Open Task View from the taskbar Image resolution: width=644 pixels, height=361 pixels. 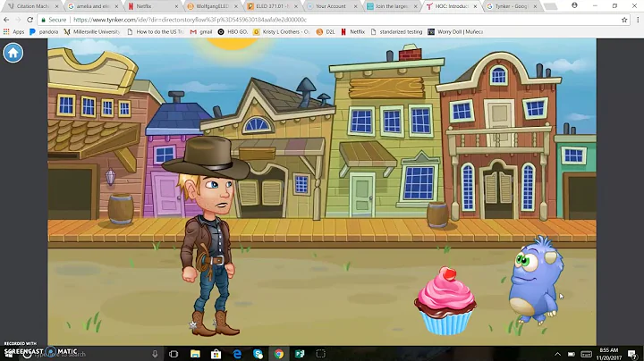174,354
